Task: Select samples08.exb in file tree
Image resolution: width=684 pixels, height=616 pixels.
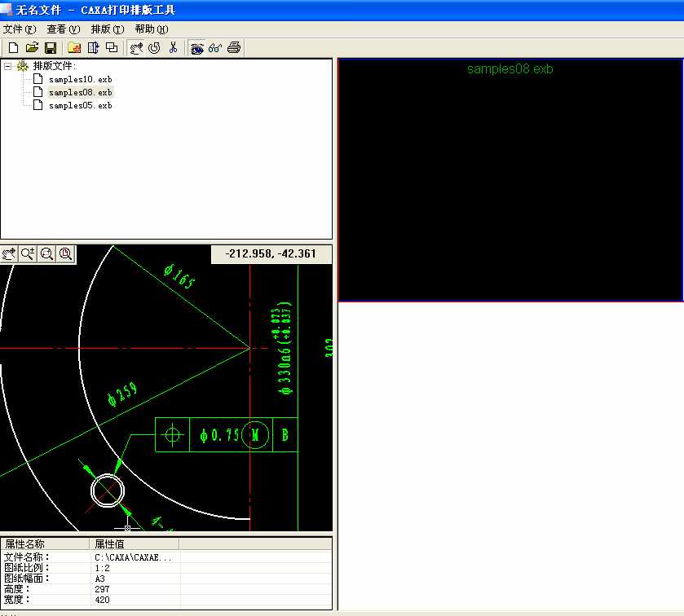Action: click(80, 92)
